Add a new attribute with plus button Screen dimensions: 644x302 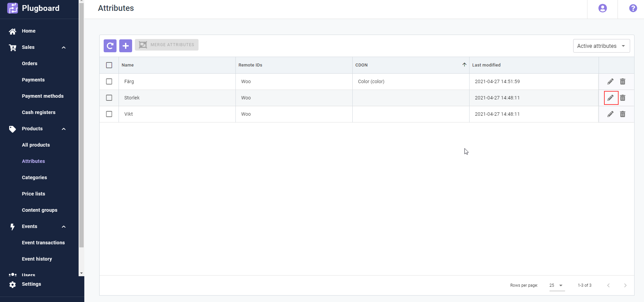point(126,46)
